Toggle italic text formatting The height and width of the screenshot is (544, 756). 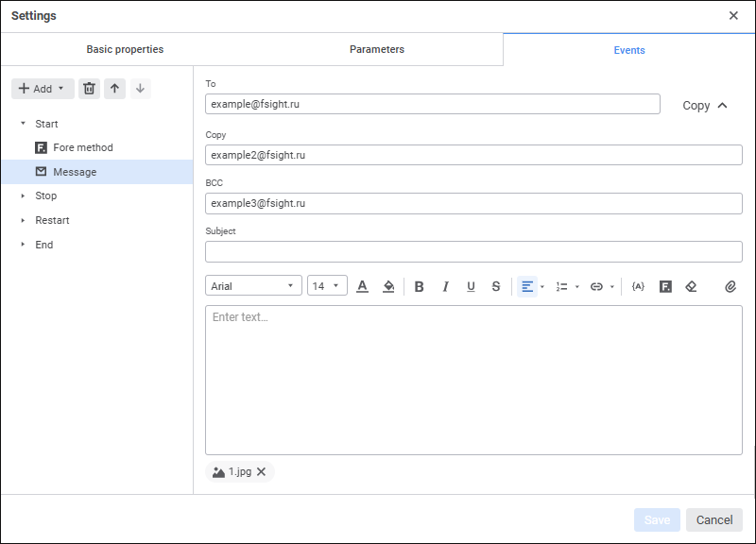445,286
